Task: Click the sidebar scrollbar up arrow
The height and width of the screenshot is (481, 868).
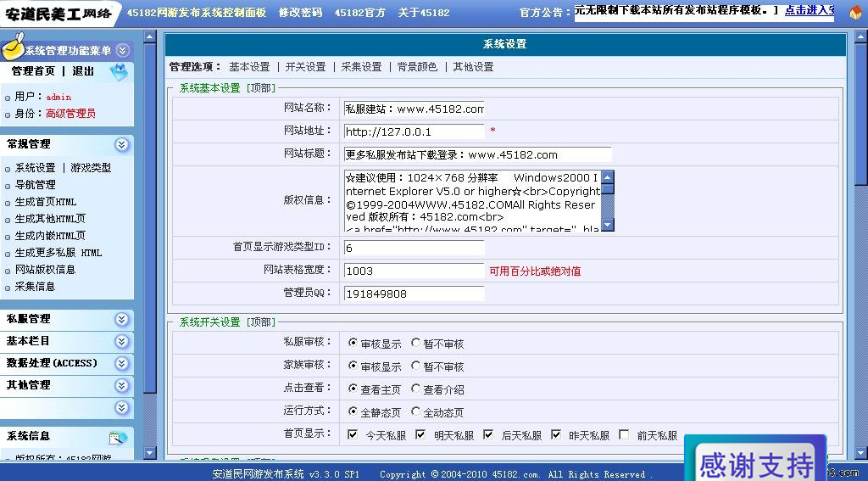Action: coord(149,37)
